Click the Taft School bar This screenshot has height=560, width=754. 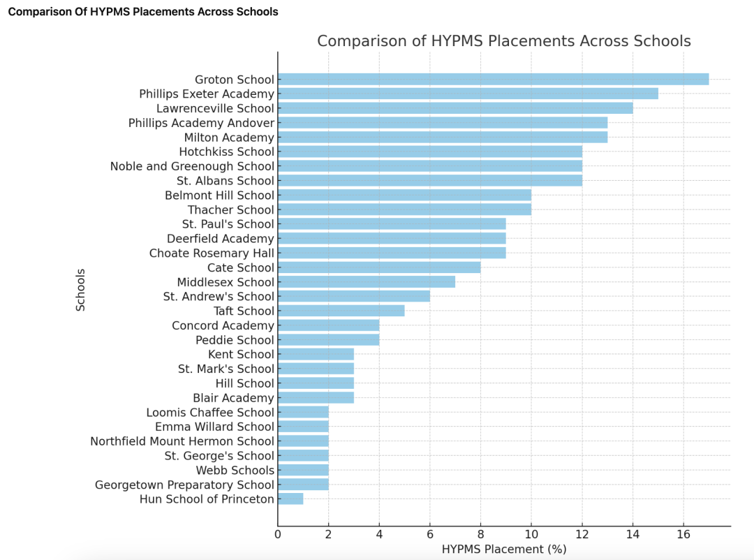[x=341, y=311]
